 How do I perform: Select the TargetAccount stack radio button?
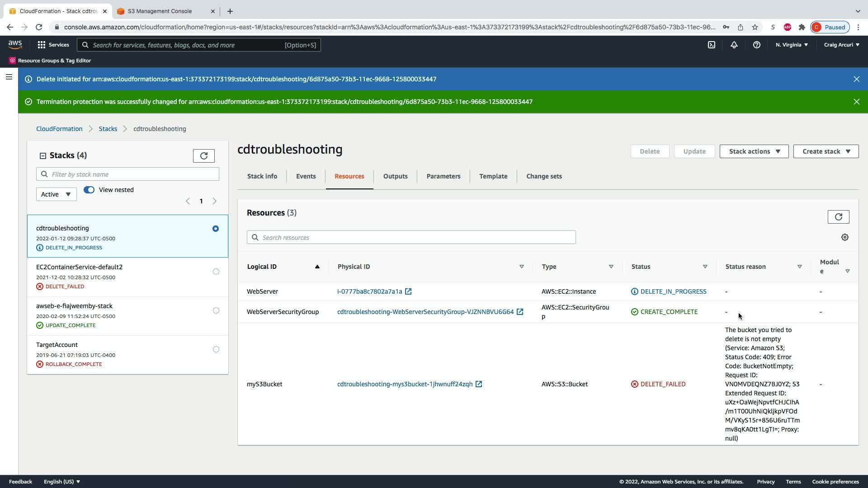pyautogui.click(x=216, y=349)
